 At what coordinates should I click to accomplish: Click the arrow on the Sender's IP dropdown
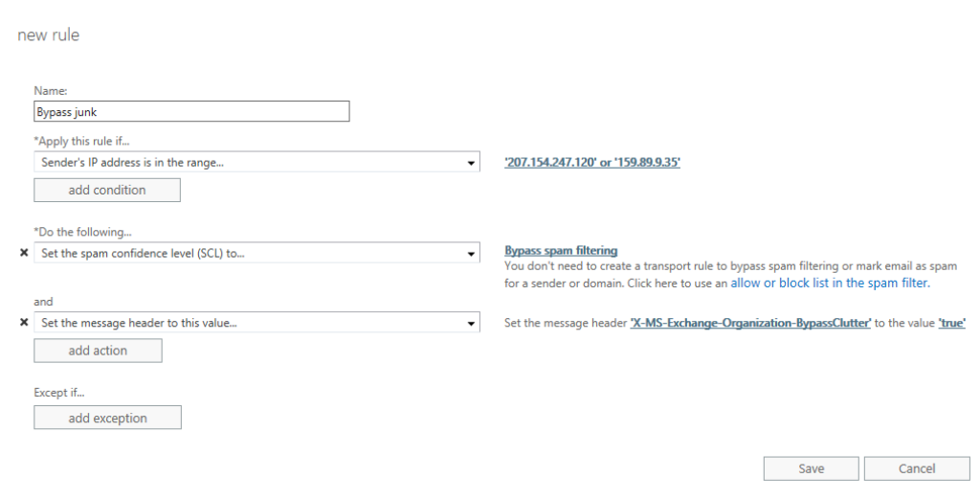click(471, 163)
